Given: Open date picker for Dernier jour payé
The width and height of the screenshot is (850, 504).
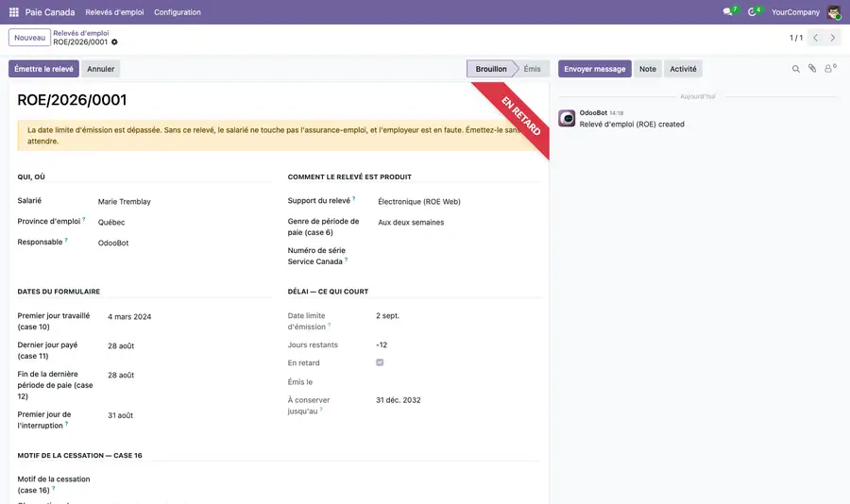Looking at the screenshot, I should coord(188,345).
